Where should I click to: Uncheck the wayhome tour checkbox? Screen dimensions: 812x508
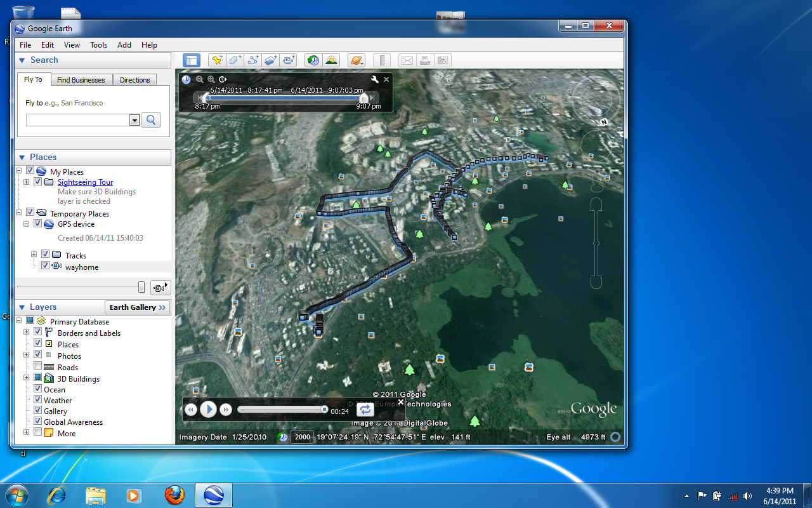coord(46,267)
